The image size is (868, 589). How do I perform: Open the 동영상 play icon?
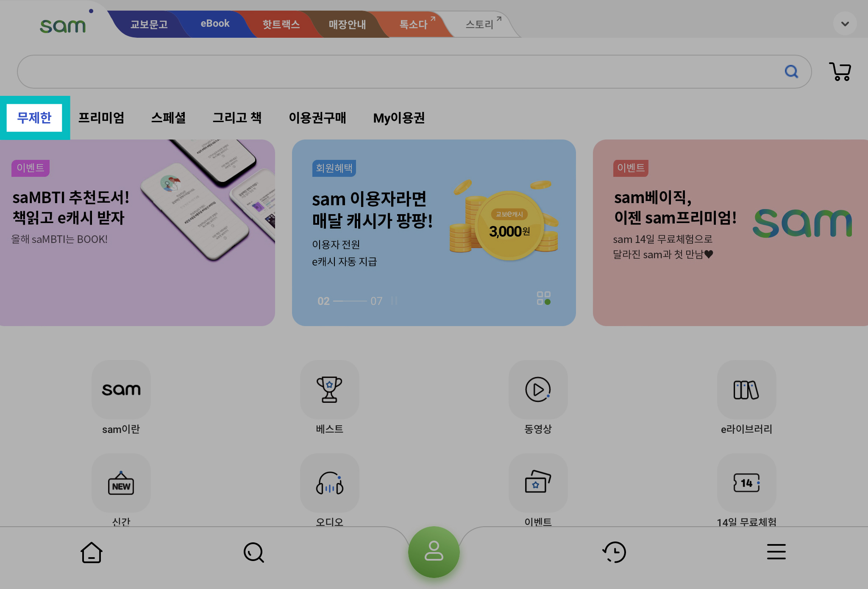pyautogui.click(x=538, y=390)
